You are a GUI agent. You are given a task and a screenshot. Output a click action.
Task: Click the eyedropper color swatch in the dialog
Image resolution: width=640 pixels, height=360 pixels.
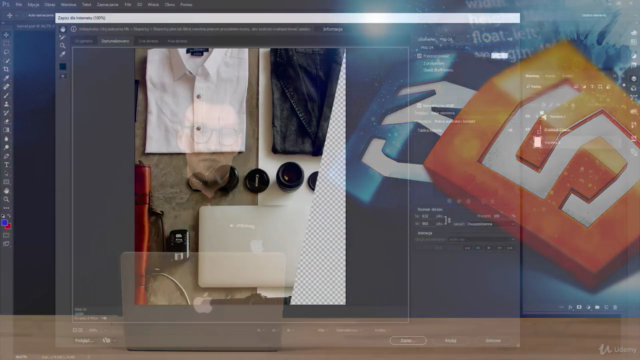[x=62, y=66]
